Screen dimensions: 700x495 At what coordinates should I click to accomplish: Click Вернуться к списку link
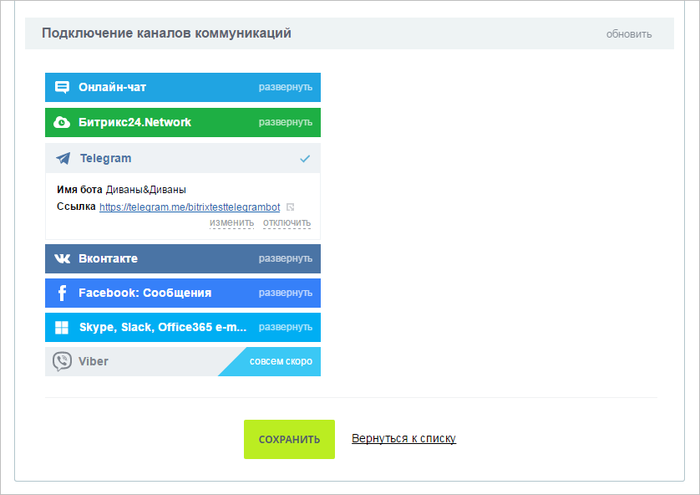coord(404,438)
